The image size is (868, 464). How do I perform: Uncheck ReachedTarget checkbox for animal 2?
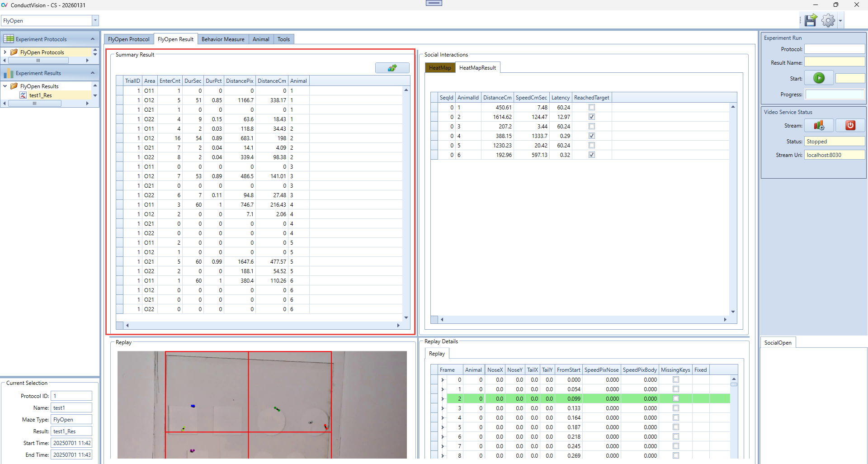[592, 117]
